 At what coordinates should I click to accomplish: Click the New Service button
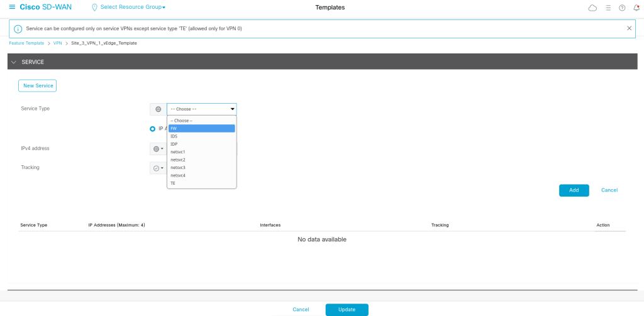point(37,85)
